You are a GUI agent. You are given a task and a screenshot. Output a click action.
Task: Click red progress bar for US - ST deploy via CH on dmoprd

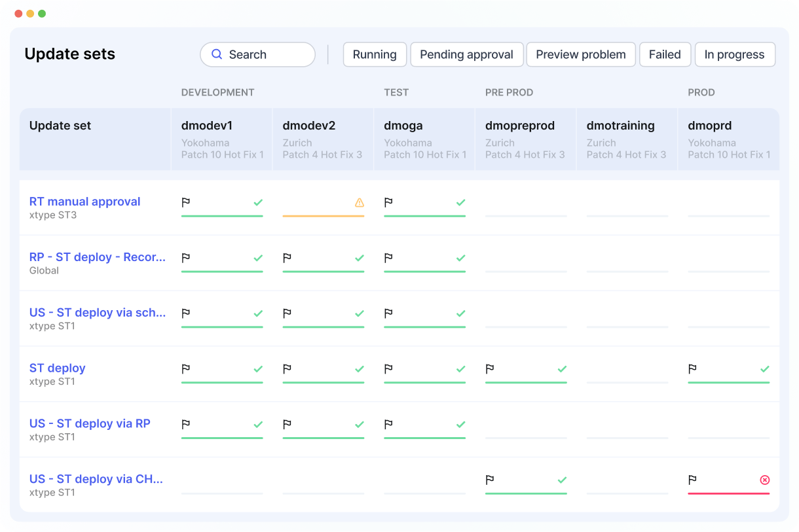(x=729, y=493)
